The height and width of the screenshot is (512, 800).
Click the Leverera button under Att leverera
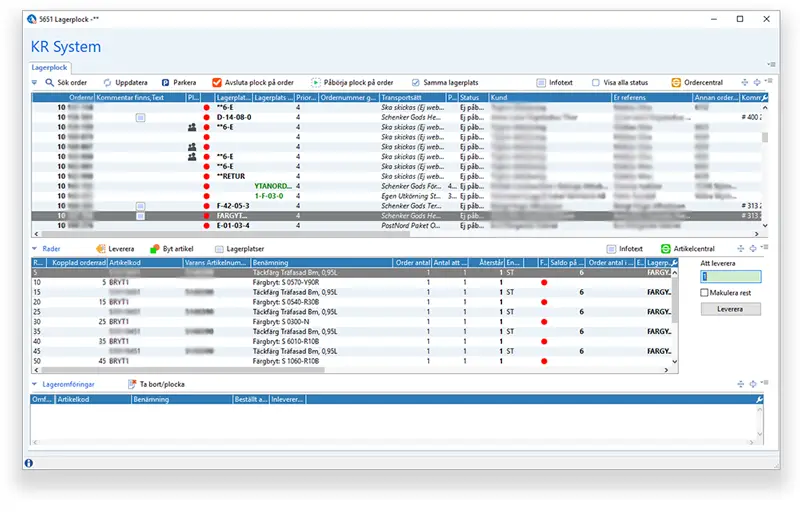pyautogui.click(x=730, y=309)
